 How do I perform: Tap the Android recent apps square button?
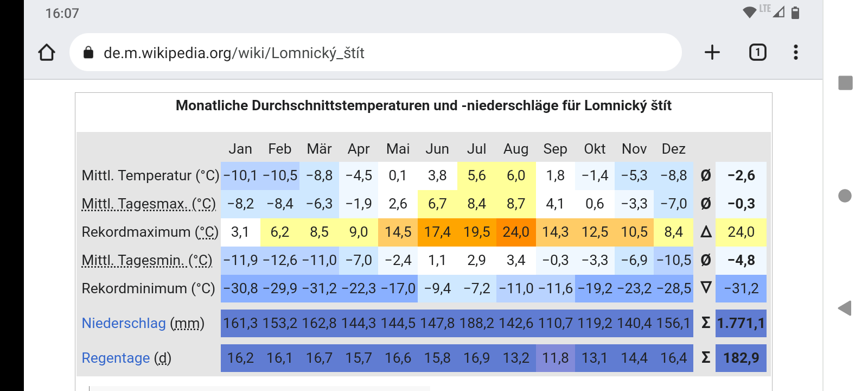(x=845, y=83)
